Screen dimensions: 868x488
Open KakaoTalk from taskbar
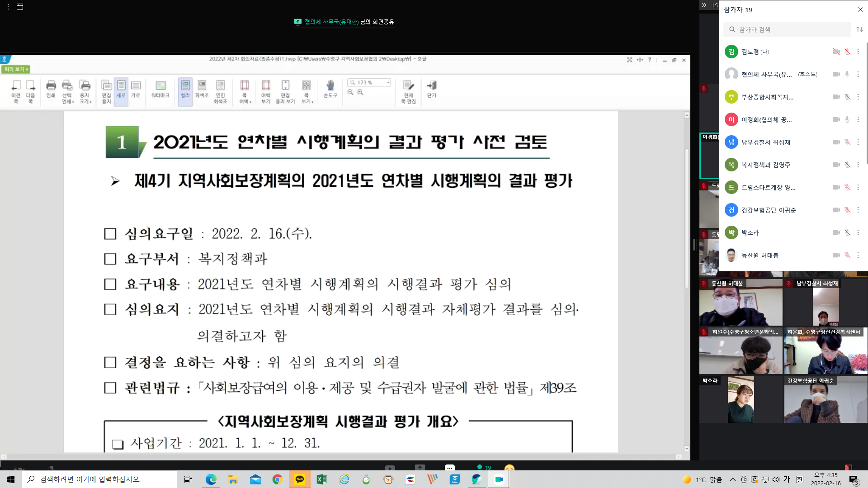pos(300,479)
